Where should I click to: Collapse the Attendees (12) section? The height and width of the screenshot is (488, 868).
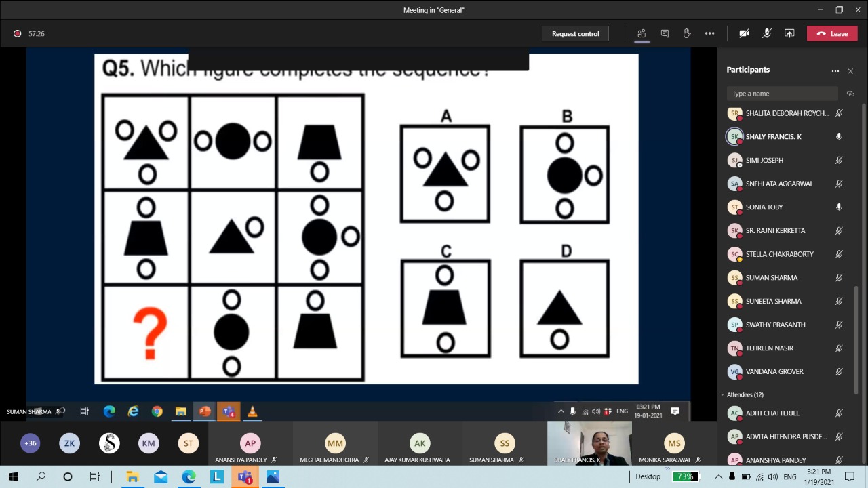click(x=722, y=394)
